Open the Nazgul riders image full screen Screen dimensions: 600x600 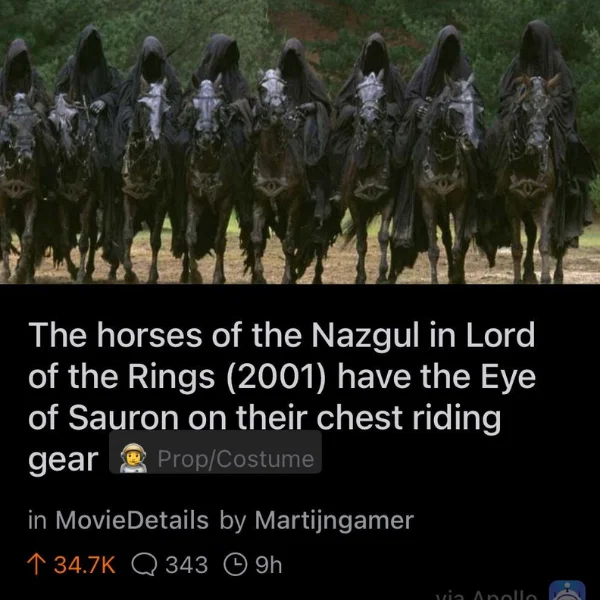tap(300, 142)
